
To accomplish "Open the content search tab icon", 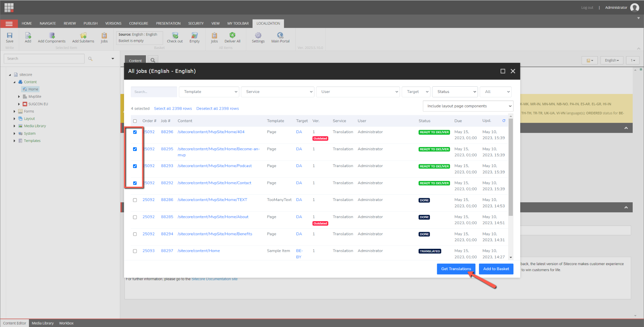I will point(153,60).
